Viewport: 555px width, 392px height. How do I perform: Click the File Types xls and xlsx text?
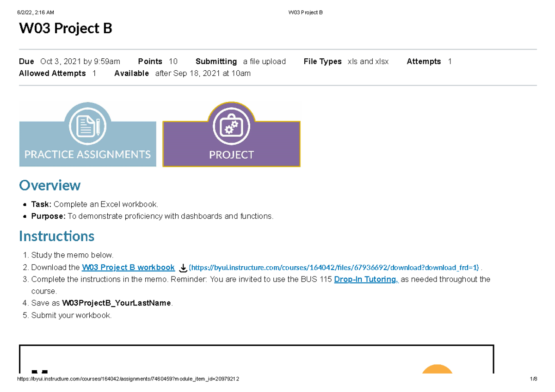[368, 61]
